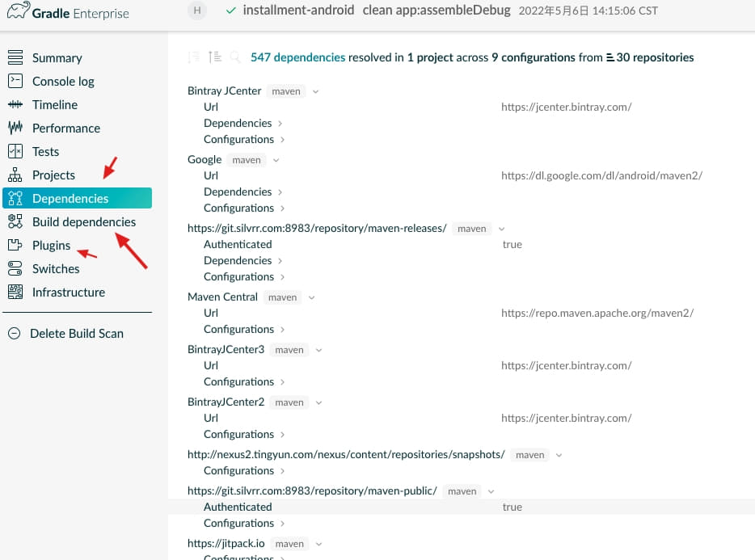Image resolution: width=755 pixels, height=560 pixels.
Task: Click the Timeline waveform icon
Action: coord(15,104)
